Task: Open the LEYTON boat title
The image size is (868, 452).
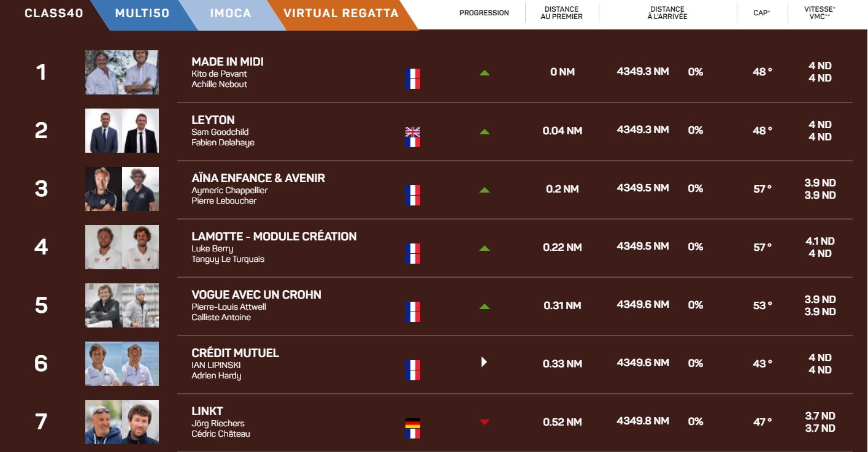Action: point(213,120)
